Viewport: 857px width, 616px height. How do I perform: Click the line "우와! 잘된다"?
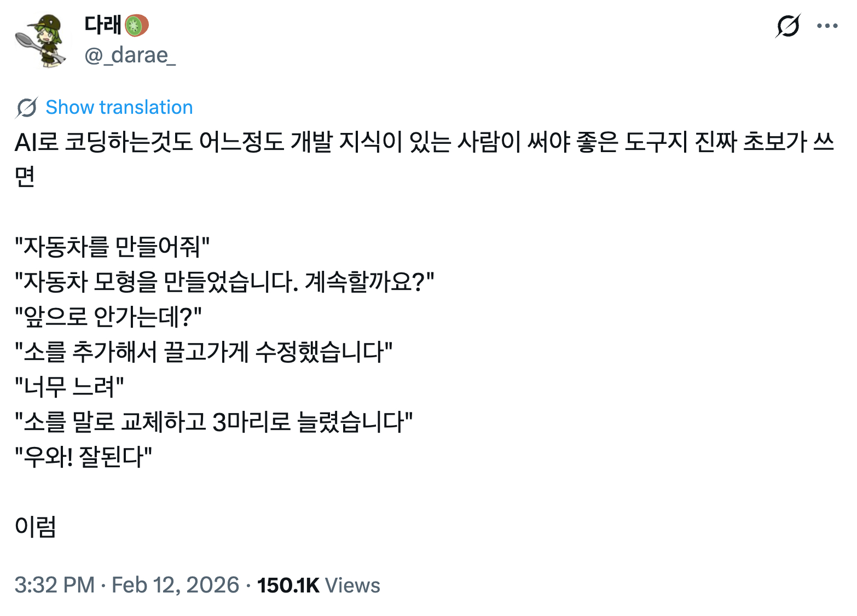pyautogui.click(x=83, y=457)
